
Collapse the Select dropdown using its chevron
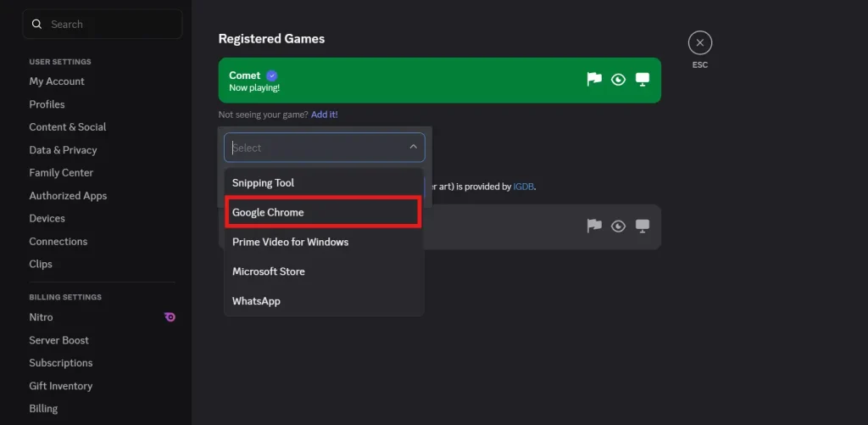pyautogui.click(x=413, y=148)
